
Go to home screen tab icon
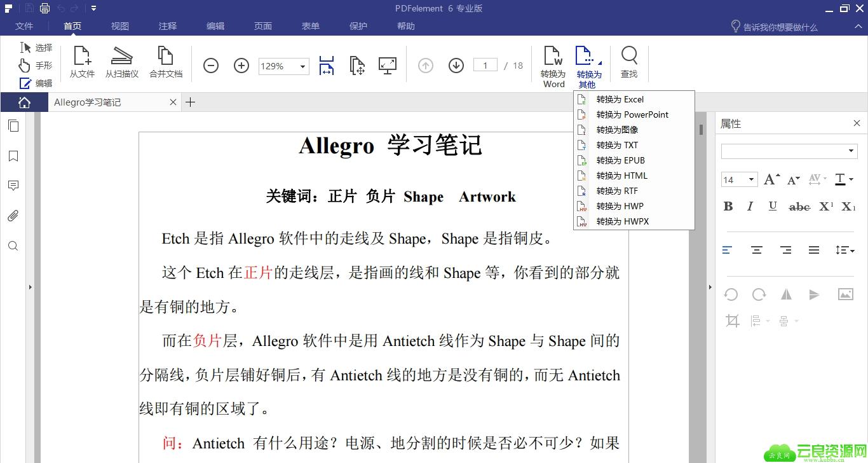24,102
